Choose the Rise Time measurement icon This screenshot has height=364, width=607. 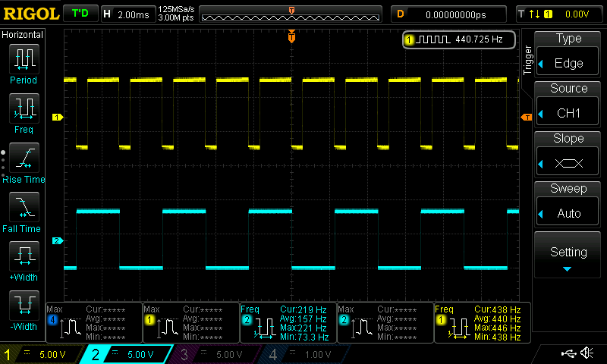pyautogui.click(x=24, y=159)
